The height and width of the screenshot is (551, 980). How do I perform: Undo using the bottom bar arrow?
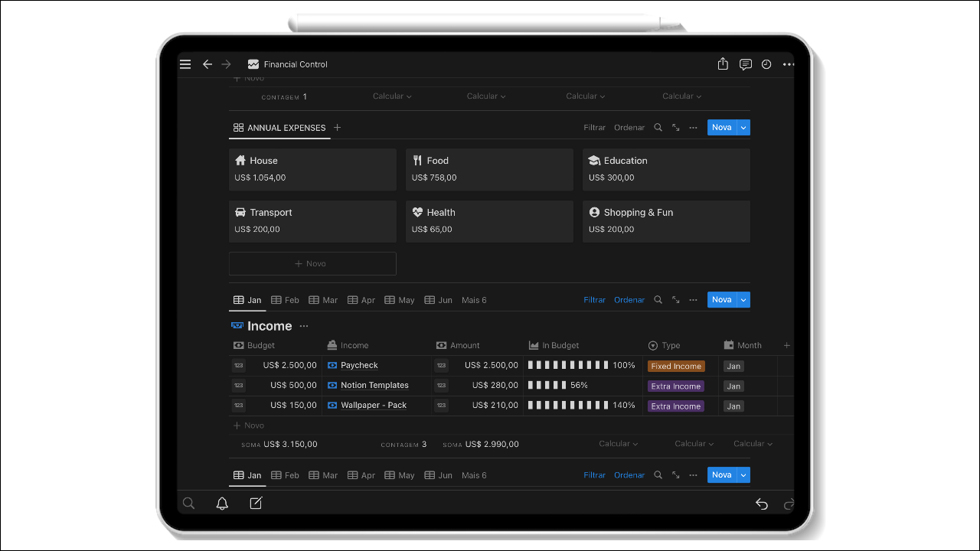pos(761,504)
